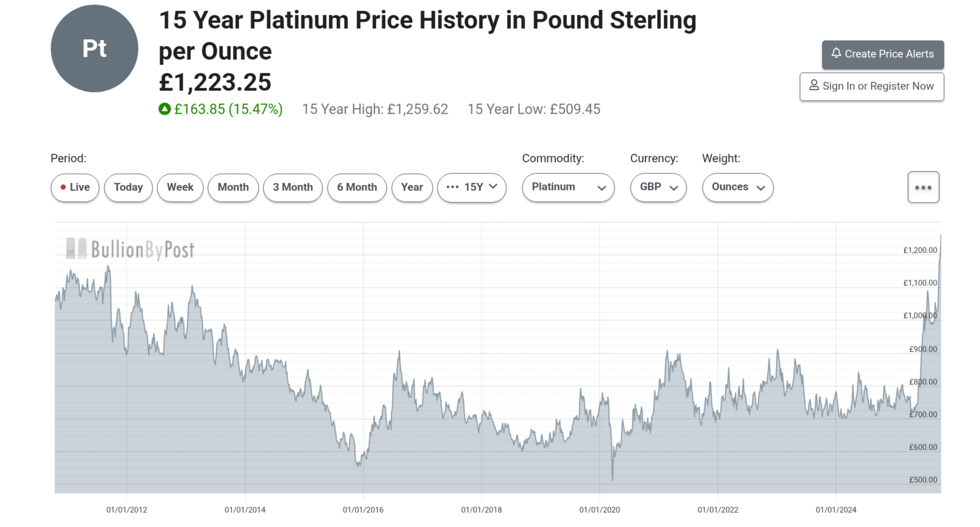Expand the 15Y period dropdown
The width and height of the screenshot is (980, 527).
point(472,187)
